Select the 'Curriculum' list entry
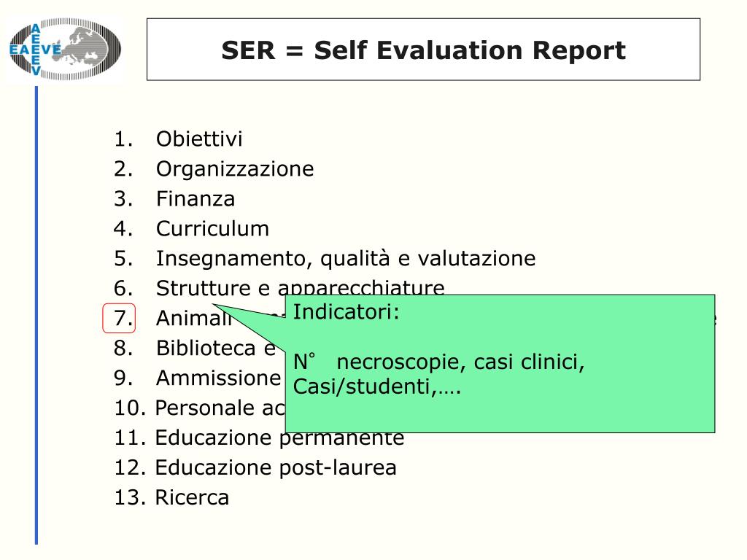Image resolution: width=747 pixels, height=560 pixels. click(212, 229)
